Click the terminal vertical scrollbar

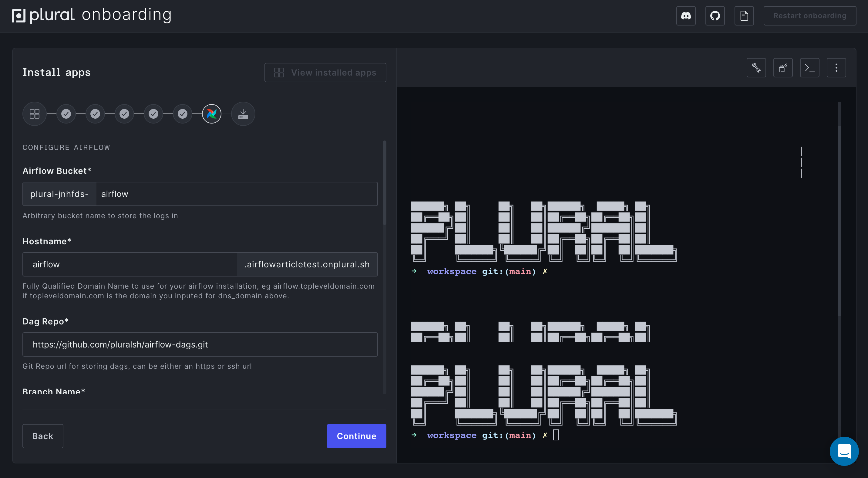[839, 221]
